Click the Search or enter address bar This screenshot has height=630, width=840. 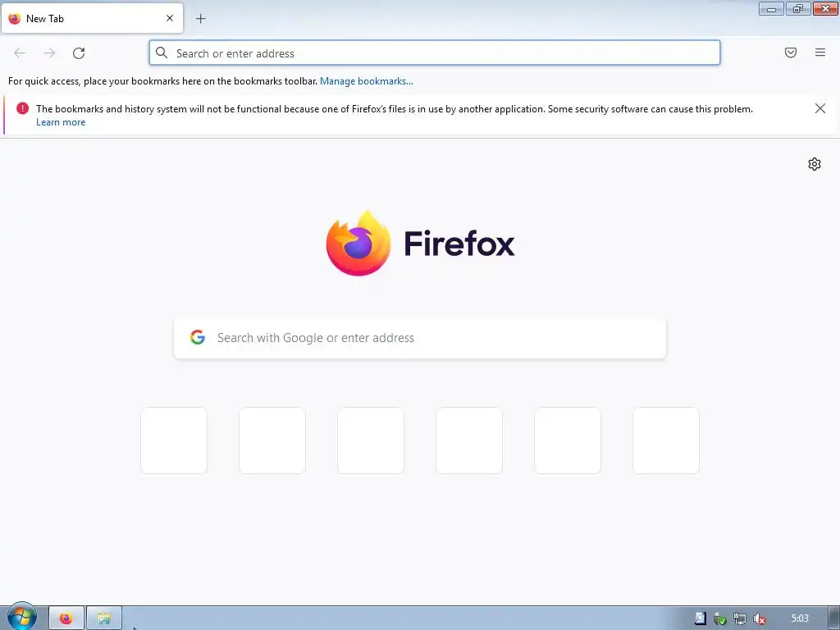click(435, 53)
